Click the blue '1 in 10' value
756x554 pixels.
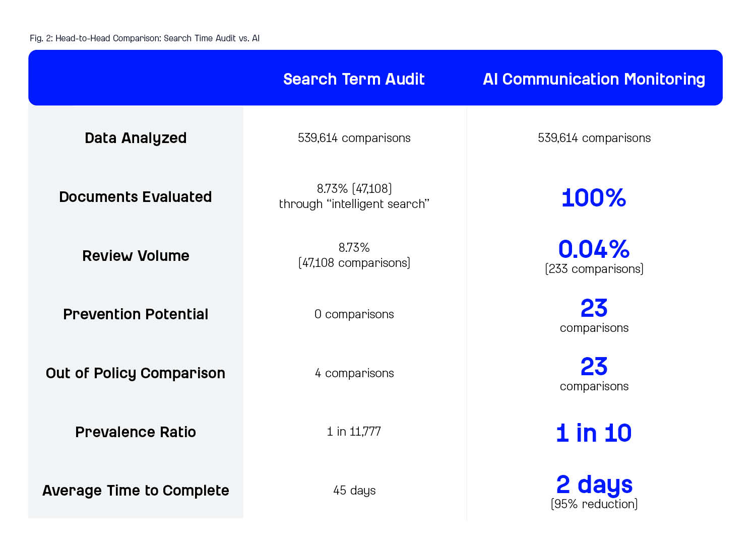594,433
